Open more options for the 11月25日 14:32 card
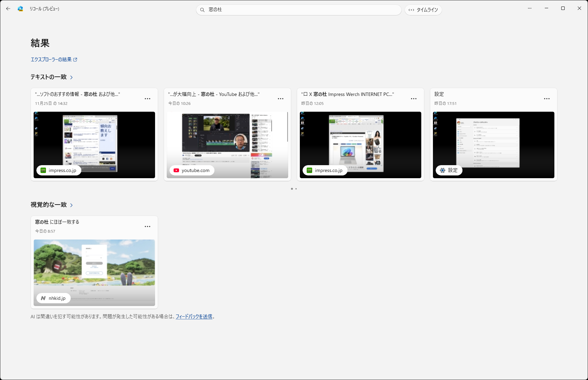This screenshot has height=380, width=588. point(148,99)
